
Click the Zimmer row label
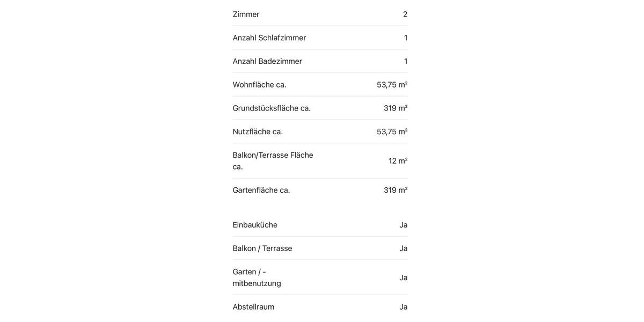246,14
